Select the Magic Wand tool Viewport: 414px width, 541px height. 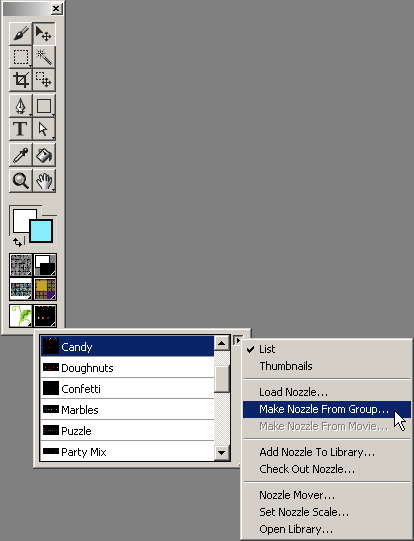44,57
